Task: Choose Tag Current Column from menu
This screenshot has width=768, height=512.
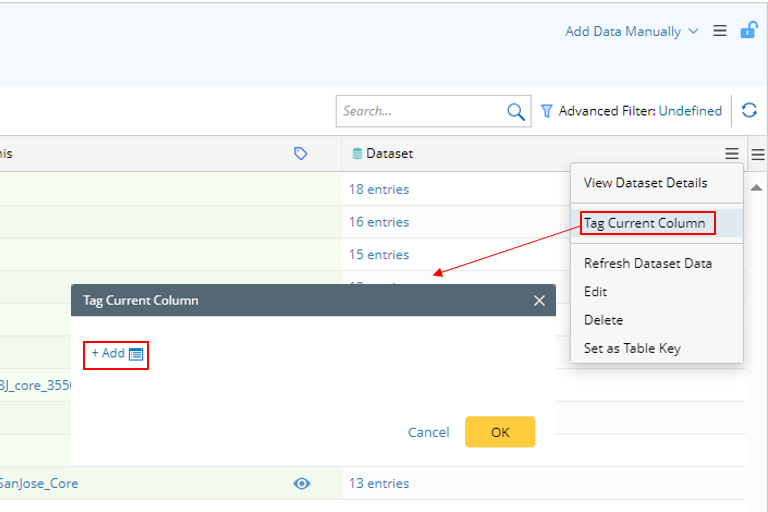Action: coord(656,223)
